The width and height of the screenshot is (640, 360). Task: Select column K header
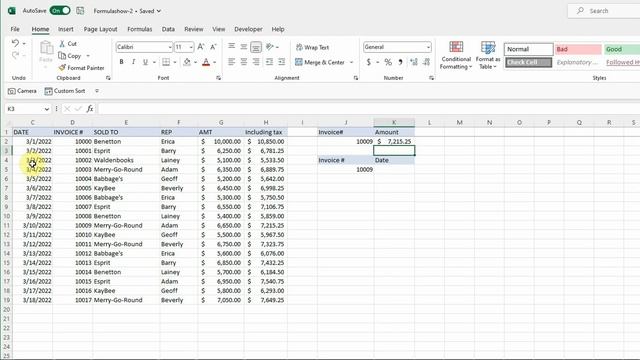[394, 122]
